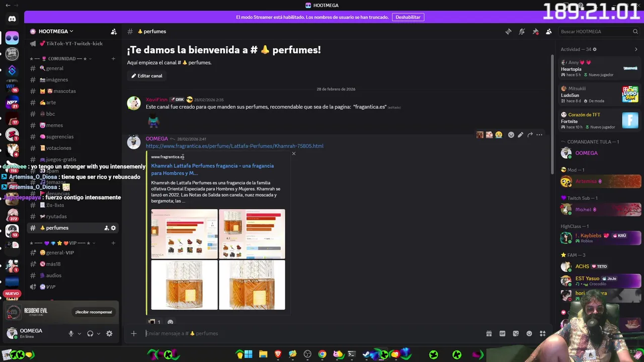Toggle channel notification mute bell icon
The image size is (644, 362).
click(522, 32)
